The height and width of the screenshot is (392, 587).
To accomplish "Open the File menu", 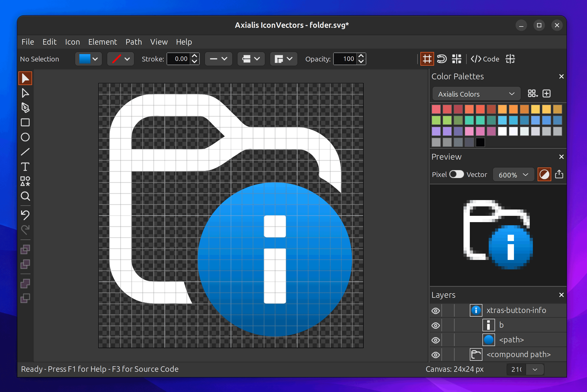I will tap(28, 42).
